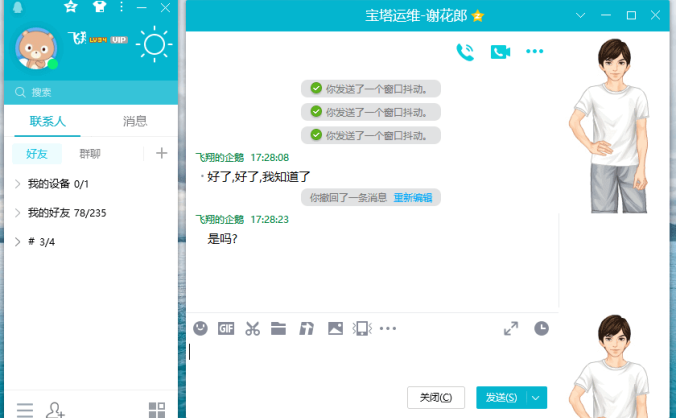
Task: Click the chat title 宝塔运维-谢花郎
Action: 416,16
